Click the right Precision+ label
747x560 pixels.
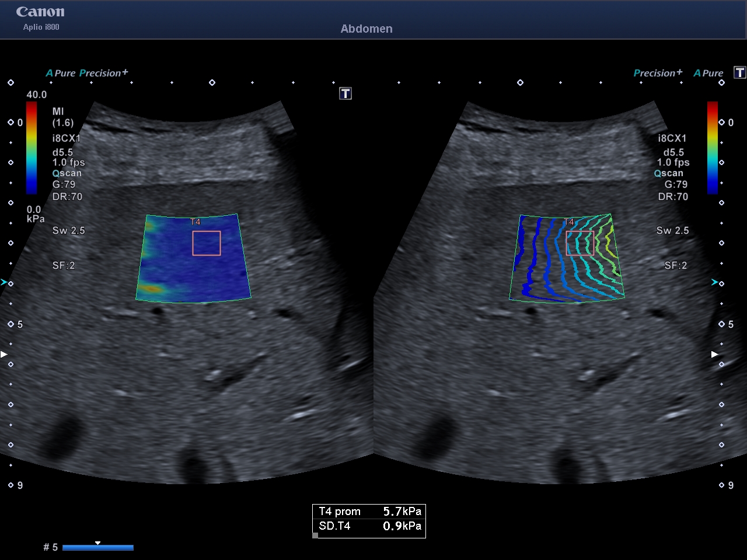658,73
